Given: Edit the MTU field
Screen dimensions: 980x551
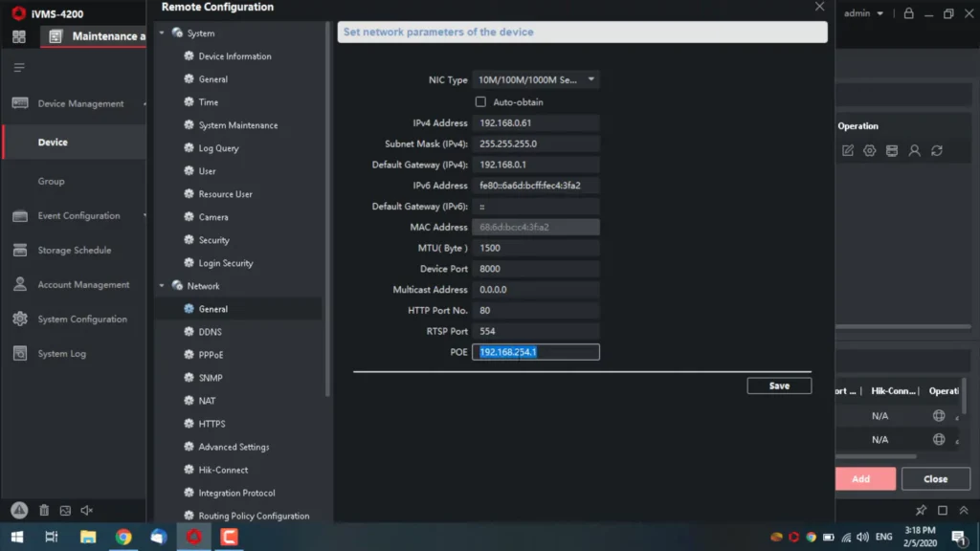Looking at the screenshot, I should (536, 248).
